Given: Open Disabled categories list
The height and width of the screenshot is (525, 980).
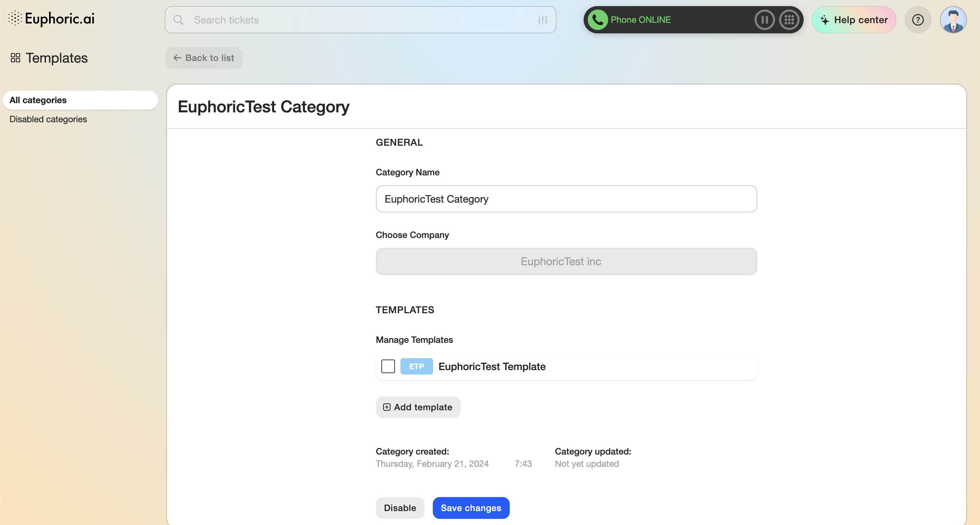Looking at the screenshot, I should tap(48, 119).
